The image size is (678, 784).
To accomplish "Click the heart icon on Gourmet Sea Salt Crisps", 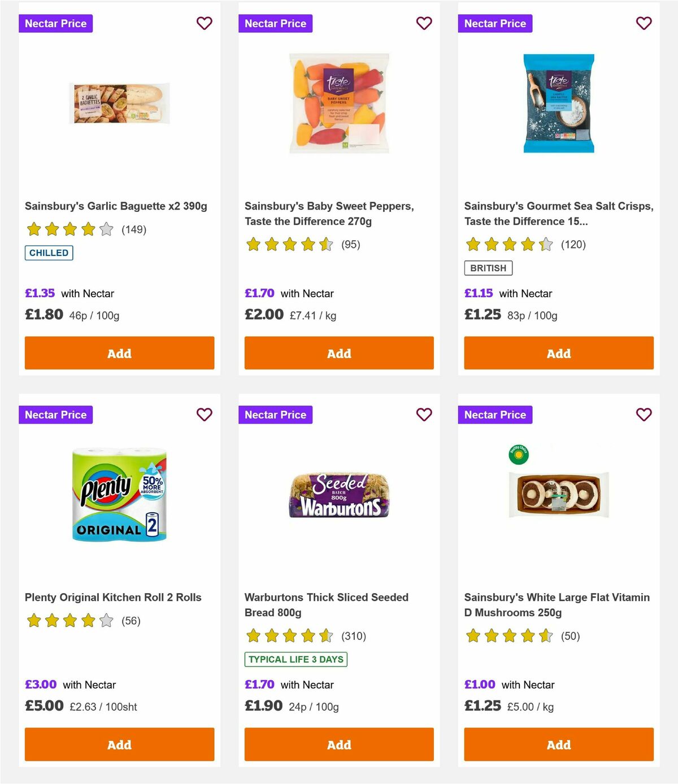I will [x=644, y=23].
